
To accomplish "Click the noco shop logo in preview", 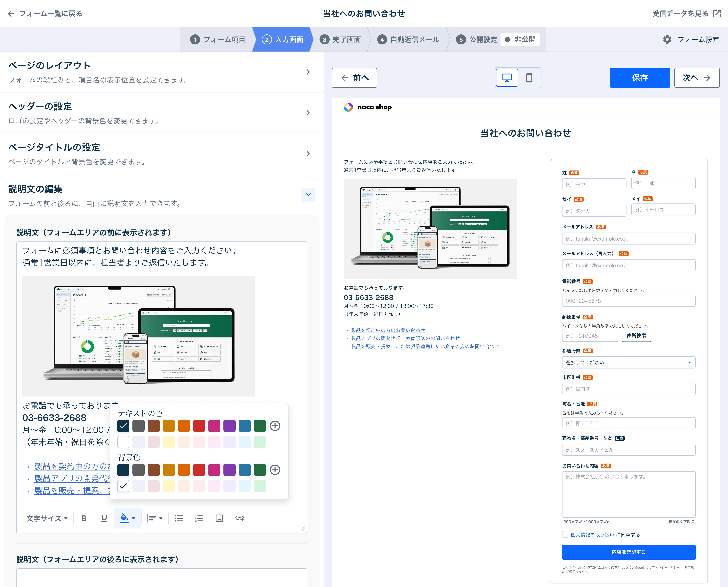I will click(368, 107).
